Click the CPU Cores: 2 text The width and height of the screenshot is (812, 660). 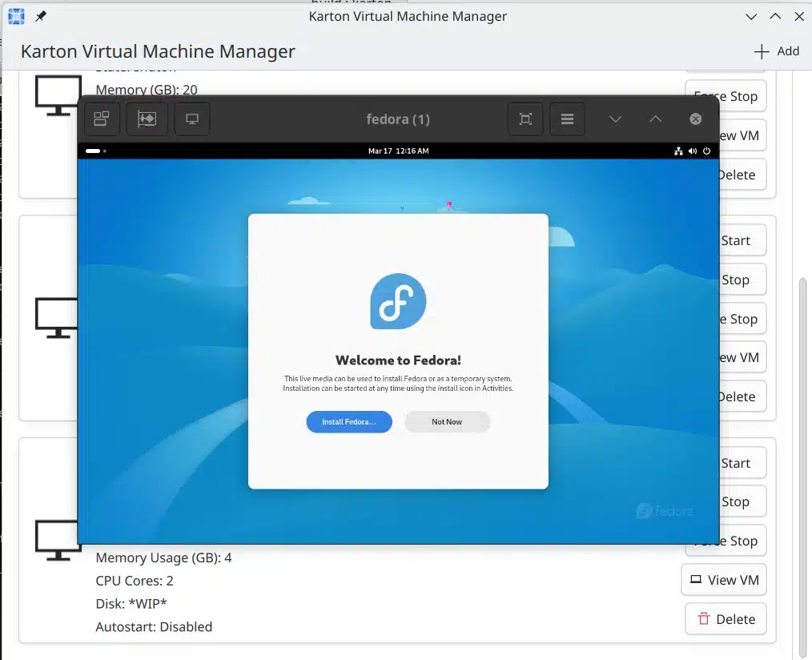[135, 581]
